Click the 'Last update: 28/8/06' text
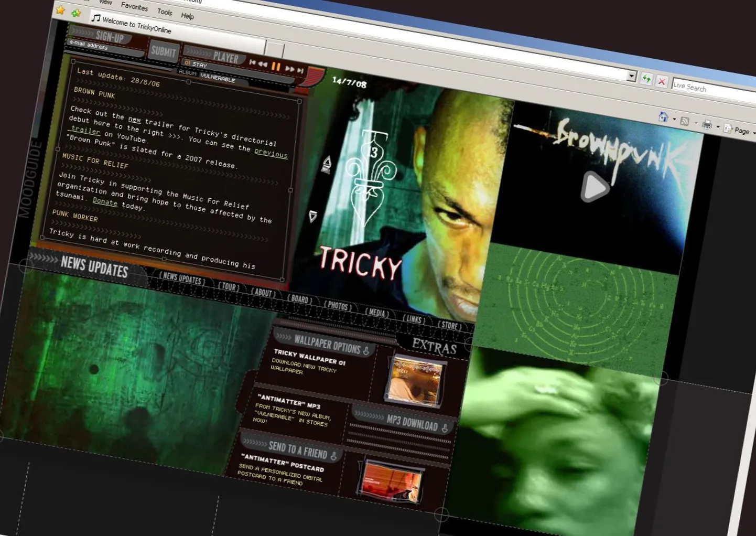Image resolution: width=756 pixels, height=536 pixels. point(118,77)
